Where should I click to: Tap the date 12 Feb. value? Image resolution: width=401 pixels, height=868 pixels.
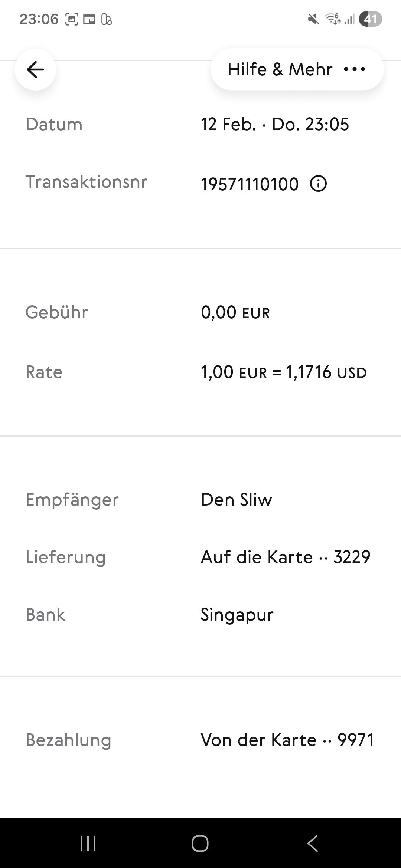275,124
